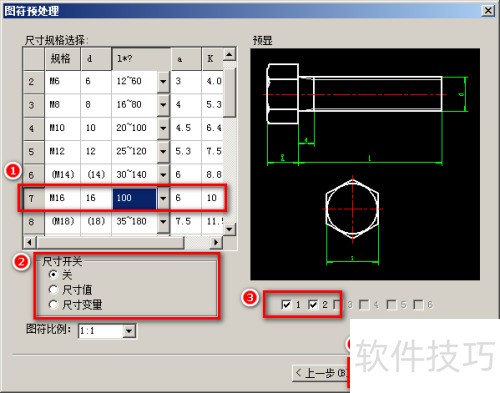Click the horizontal scroll right arrow

tap(216, 242)
